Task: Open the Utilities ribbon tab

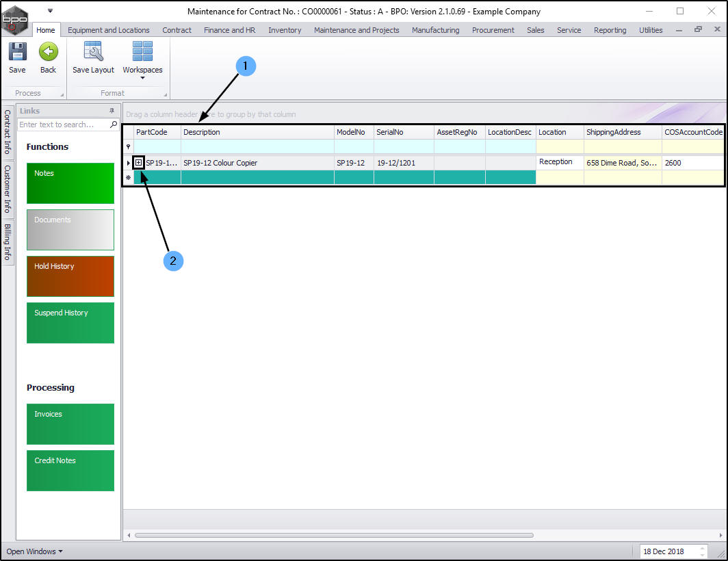Action: pyautogui.click(x=651, y=30)
